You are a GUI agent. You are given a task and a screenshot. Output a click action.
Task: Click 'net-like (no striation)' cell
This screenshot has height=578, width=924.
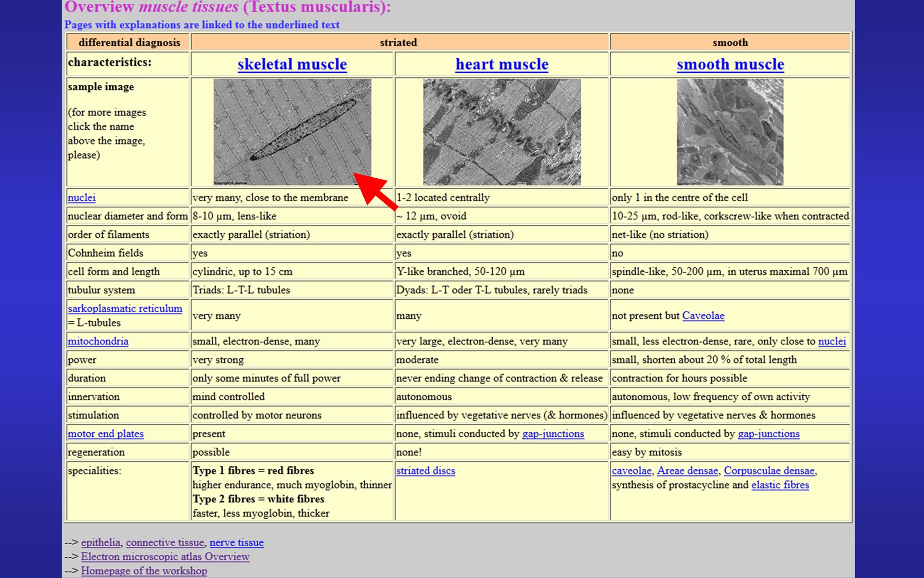click(x=730, y=235)
